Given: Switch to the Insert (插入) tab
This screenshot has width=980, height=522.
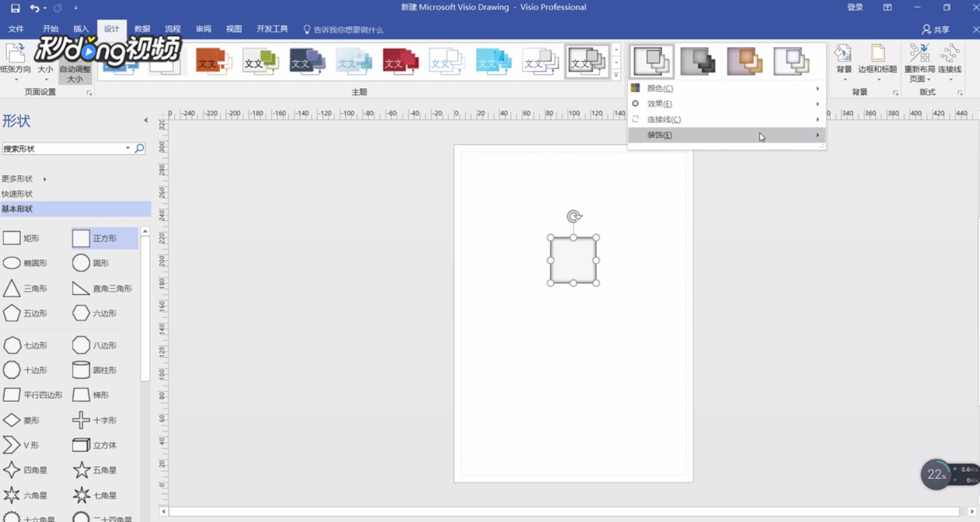Looking at the screenshot, I should pyautogui.click(x=81, y=29).
